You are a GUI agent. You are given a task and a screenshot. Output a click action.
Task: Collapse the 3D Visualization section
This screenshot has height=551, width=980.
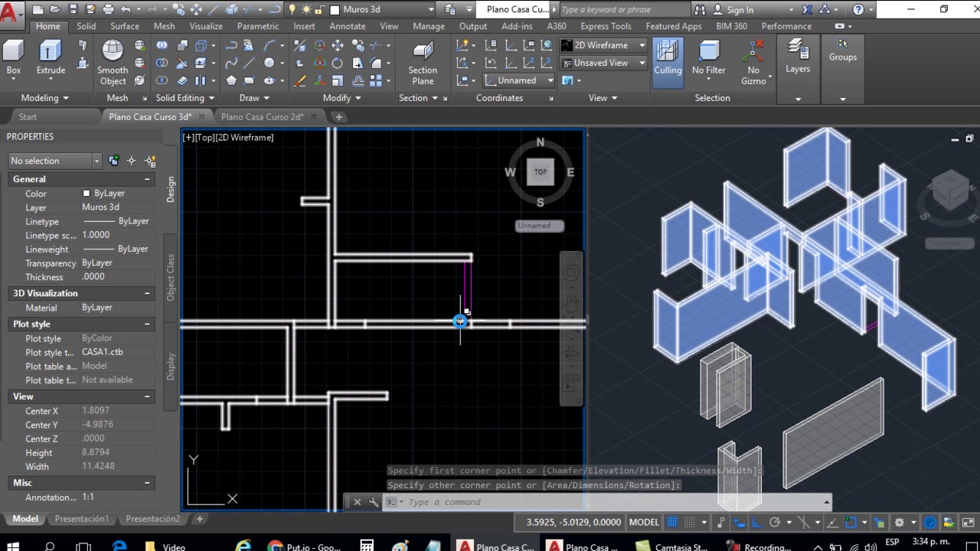(x=147, y=293)
